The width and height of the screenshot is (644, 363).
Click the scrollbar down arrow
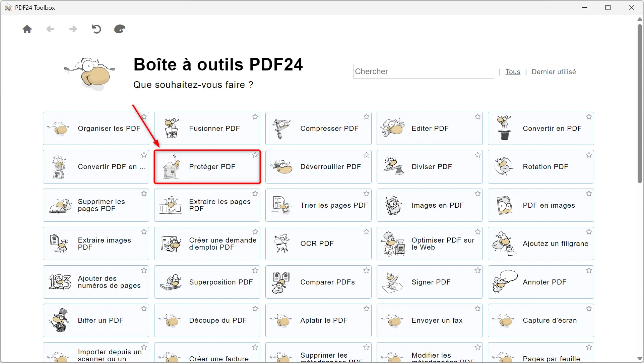pyautogui.click(x=640, y=359)
